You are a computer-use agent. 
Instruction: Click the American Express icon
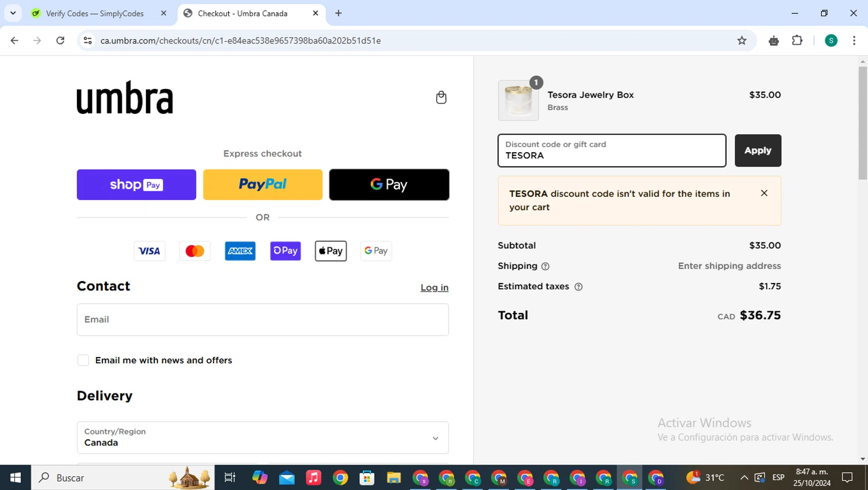pyautogui.click(x=240, y=251)
